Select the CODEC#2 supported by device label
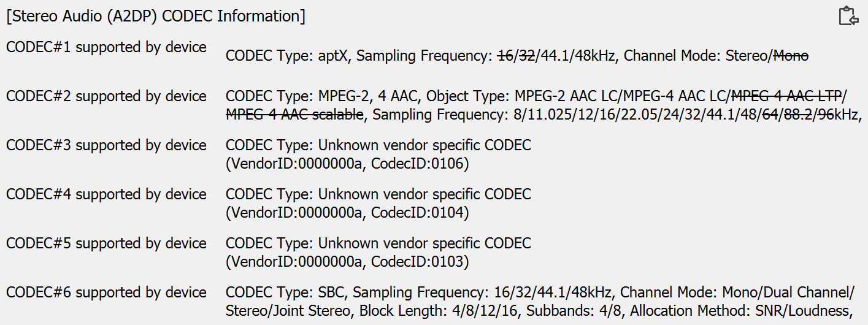This screenshot has width=868, height=325. click(x=106, y=96)
